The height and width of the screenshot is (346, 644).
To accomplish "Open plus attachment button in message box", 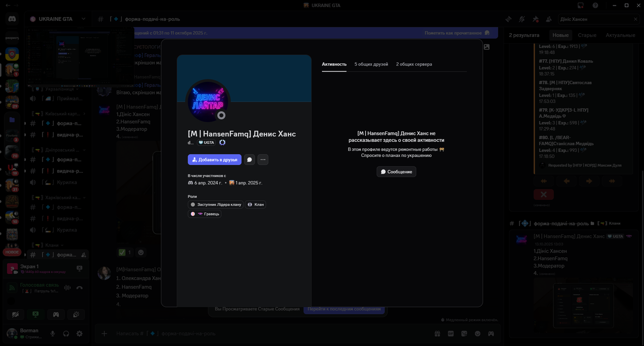I will point(104,333).
